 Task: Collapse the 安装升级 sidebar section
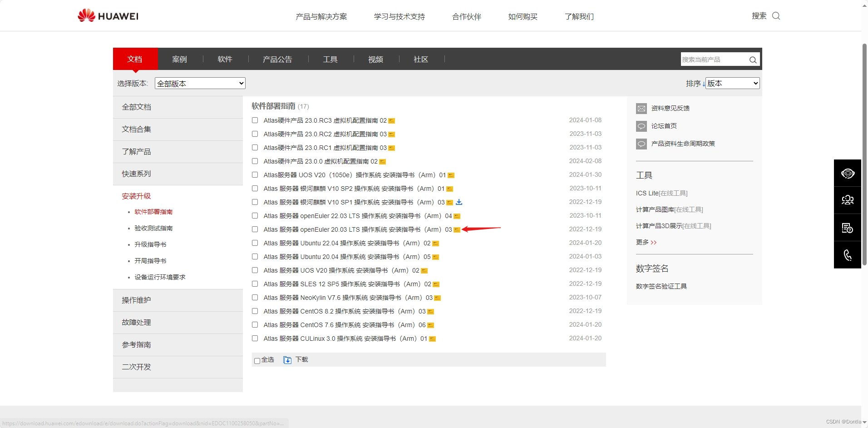[136, 196]
